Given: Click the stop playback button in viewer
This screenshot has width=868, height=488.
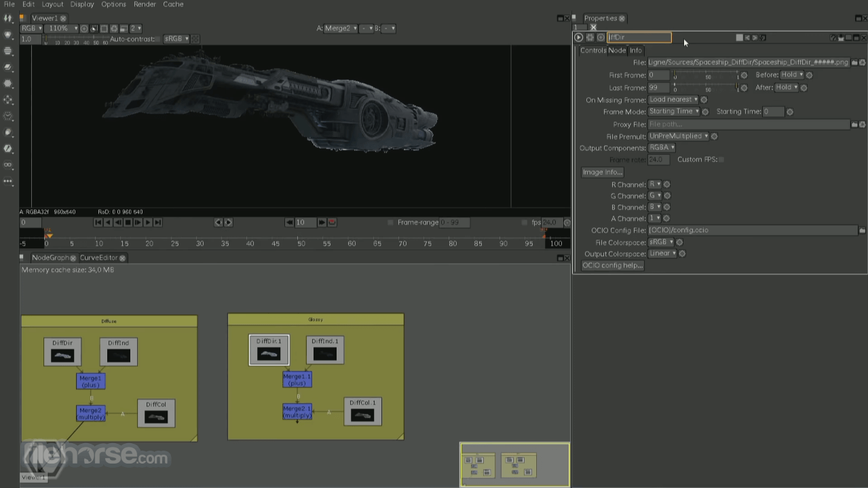Looking at the screenshot, I should coord(128,223).
